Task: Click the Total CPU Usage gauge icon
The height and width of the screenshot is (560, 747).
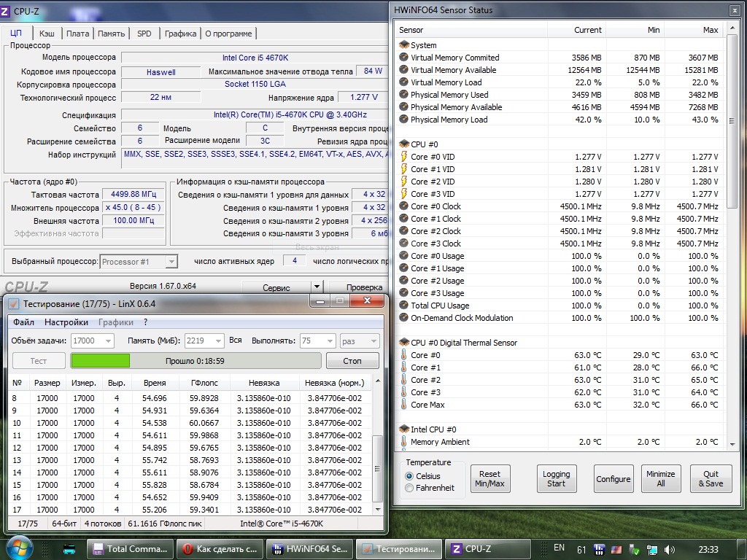Action: pos(404,306)
